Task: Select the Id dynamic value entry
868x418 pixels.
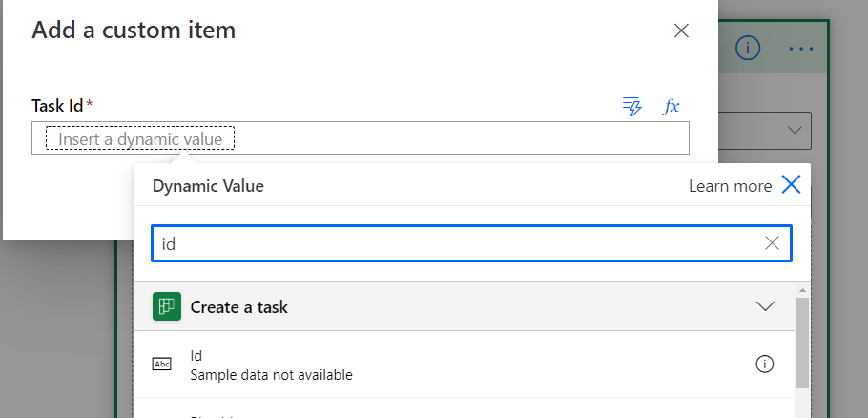Action: (x=271, y=365)
